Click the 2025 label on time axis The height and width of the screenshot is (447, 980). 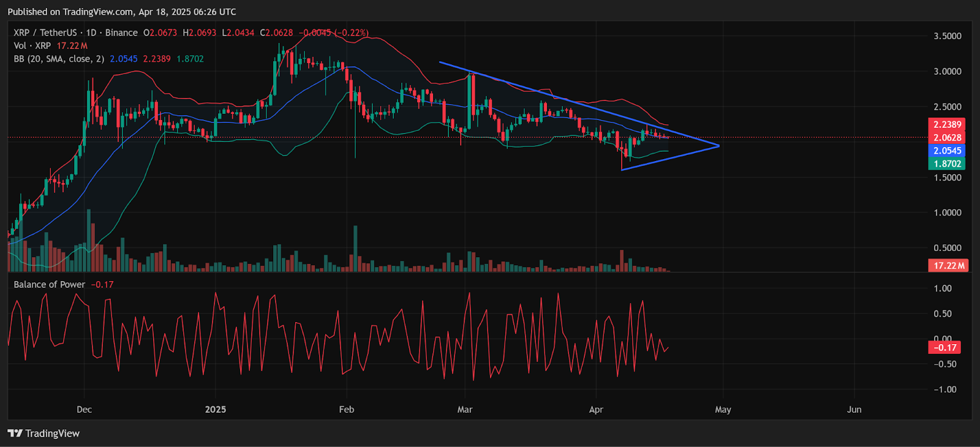point(216,409)
